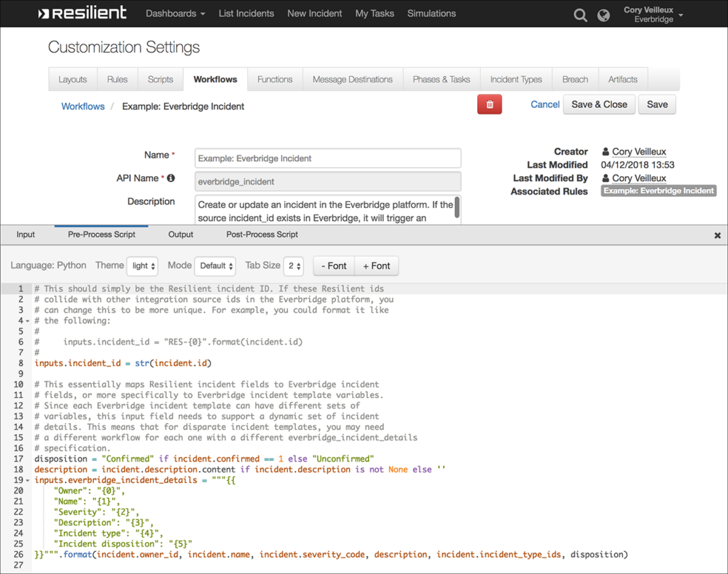This screenshot has height=574, width=728.
Task: Change the Theme dropdown from light
Action: (x=142, y=266)
